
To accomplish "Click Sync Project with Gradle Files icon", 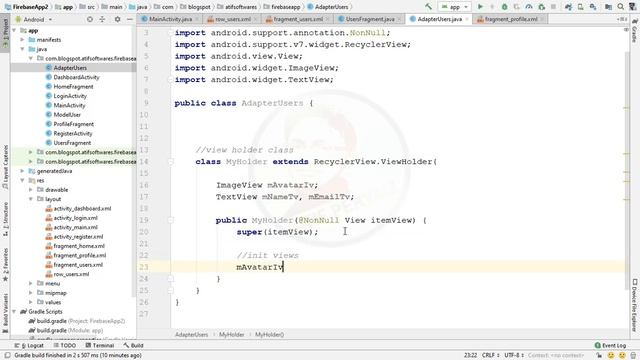I will (568, 7).
